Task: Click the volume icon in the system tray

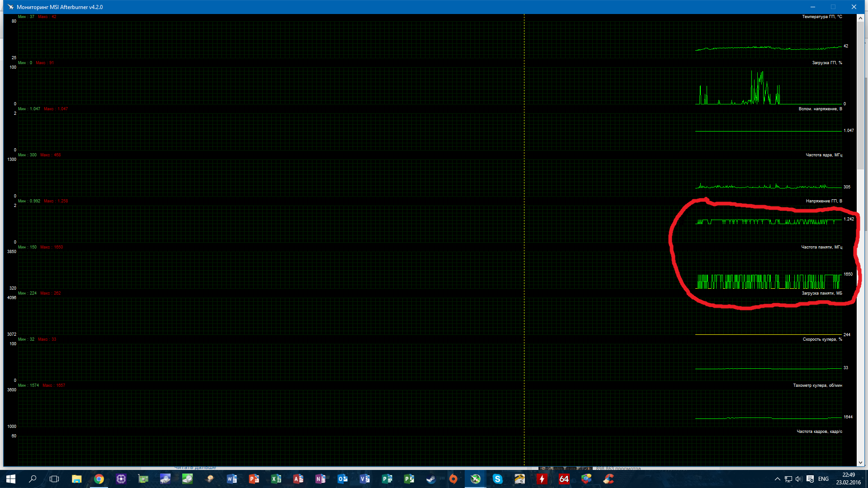Action: tap(799, 479)
